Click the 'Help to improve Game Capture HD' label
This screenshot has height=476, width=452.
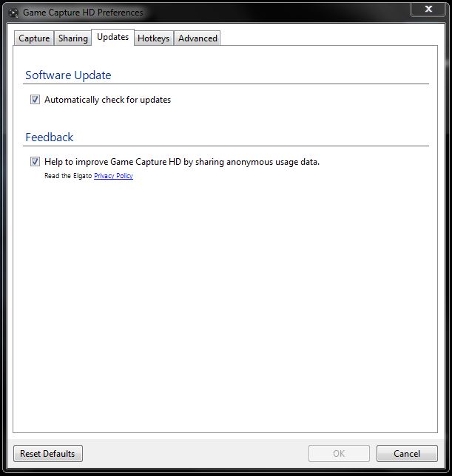(181, 162)
